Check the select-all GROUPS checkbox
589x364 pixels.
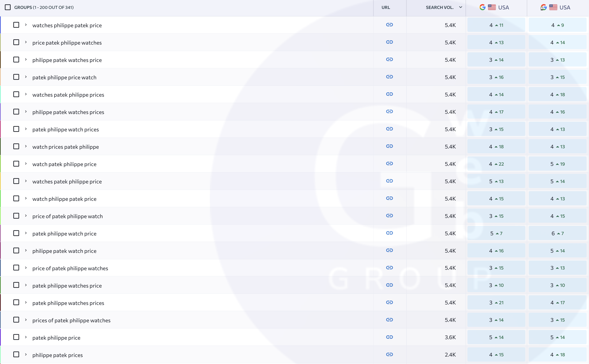pyautogui.click(x=8, y=7)
